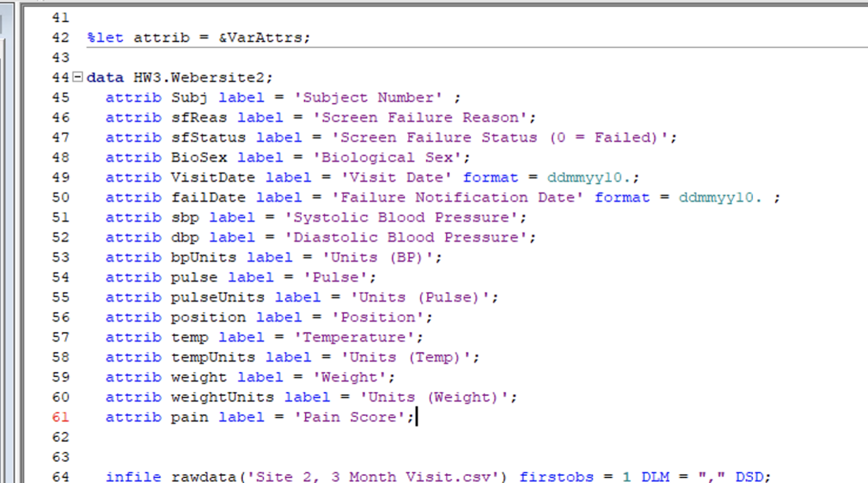Click line number 42

60,37
